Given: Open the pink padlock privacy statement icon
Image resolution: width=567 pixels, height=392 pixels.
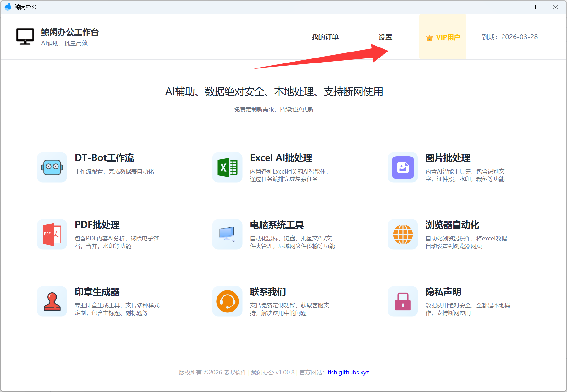Looking at the screenshot, I should 403,301.
